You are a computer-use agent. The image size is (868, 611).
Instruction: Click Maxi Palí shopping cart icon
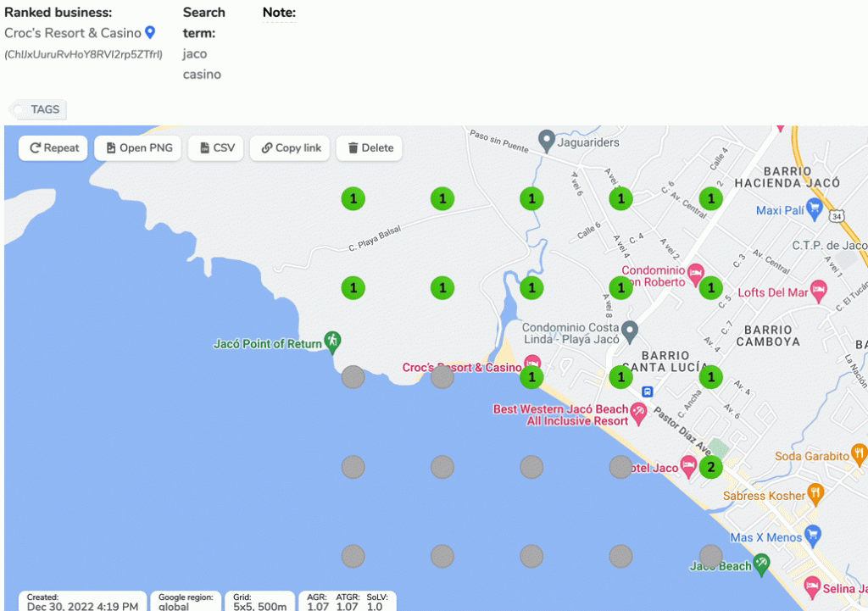[x=814, y=208]
